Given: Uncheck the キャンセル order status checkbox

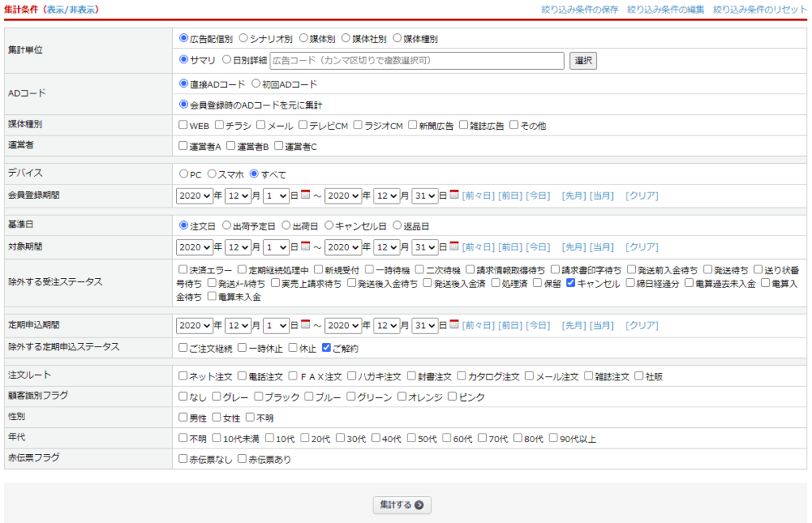Looking at the screenshot, I should click(x=571, y=283).
